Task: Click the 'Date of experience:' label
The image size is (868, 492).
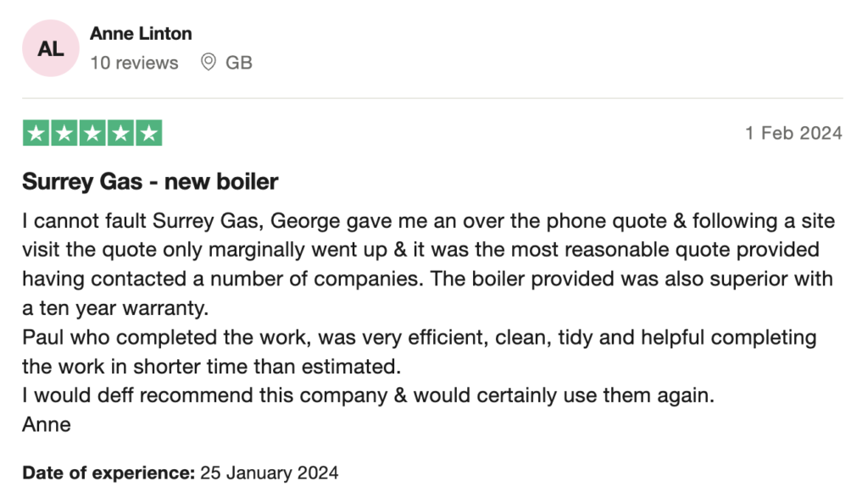Action: pyautogui.click(x=108, y=473)
